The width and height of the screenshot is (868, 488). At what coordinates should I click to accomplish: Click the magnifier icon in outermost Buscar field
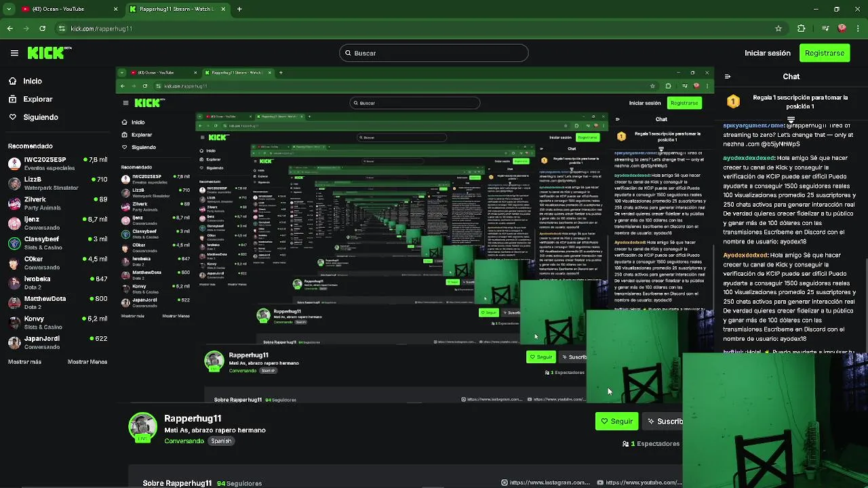pos(348,53)
